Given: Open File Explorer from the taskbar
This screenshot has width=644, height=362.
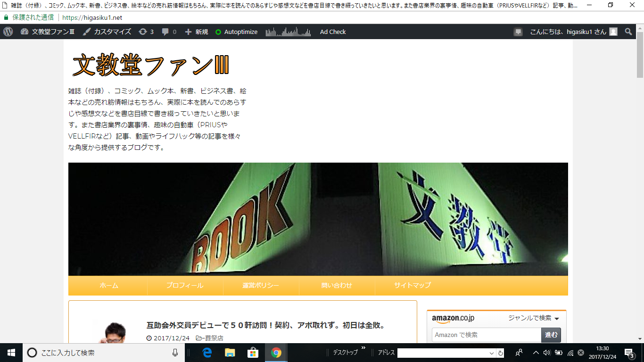Looking at the screenshot, I should (x=230, y=353).
